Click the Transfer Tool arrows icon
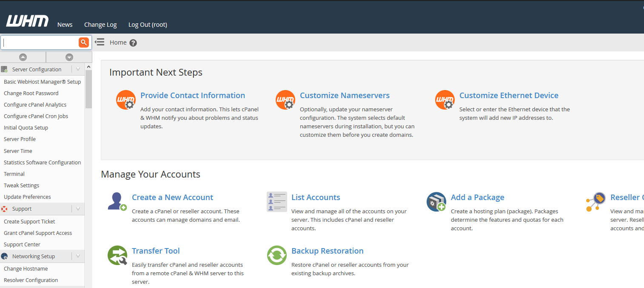644x288 pixels. pyautogui.click(x=117, y=255)
